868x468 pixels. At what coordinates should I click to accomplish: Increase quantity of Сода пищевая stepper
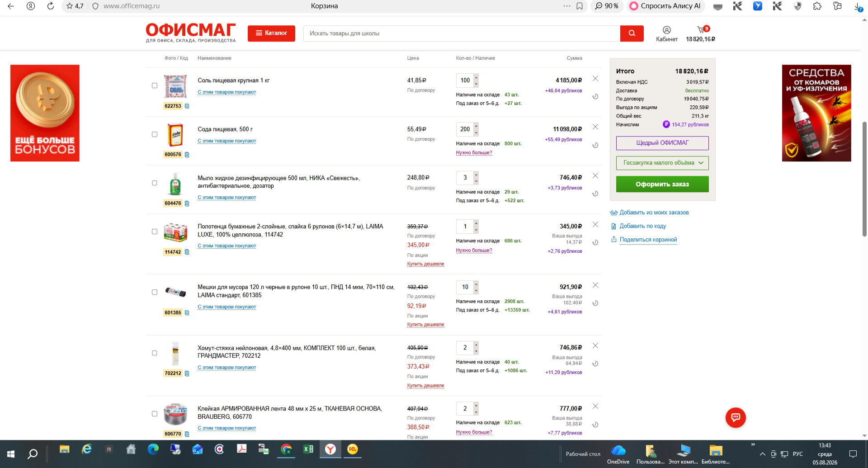(476, 126)
